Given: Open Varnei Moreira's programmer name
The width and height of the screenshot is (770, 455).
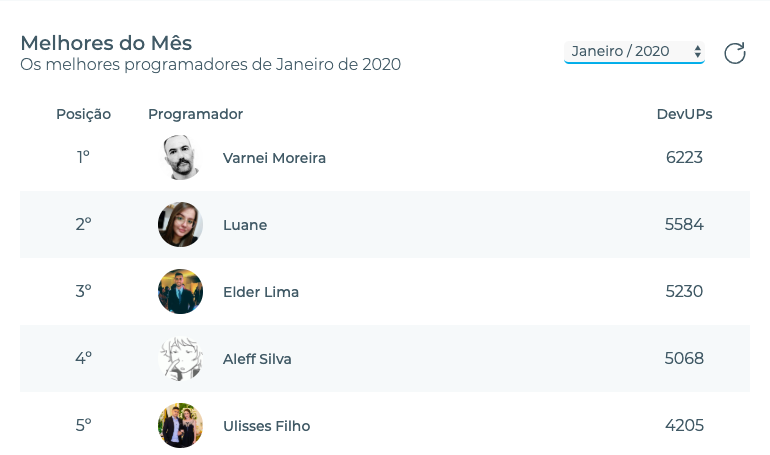Looking at the screenshot, I should click(x=274, y=158).
